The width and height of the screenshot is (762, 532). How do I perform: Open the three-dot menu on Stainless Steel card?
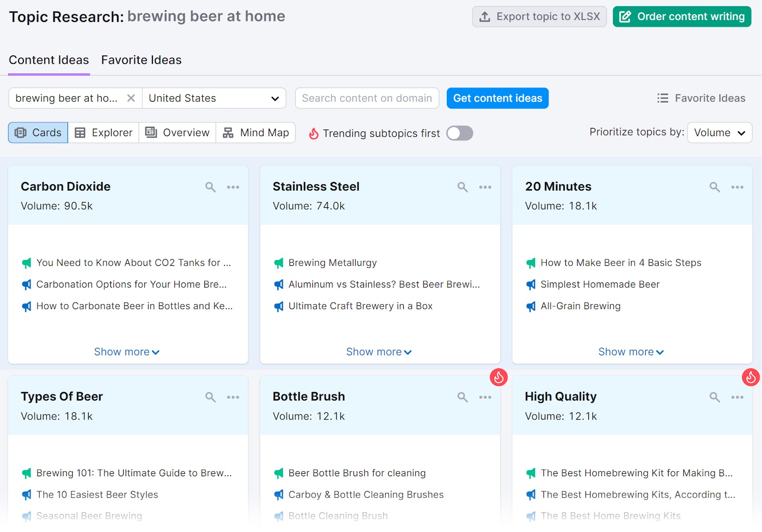coord(485,187)
